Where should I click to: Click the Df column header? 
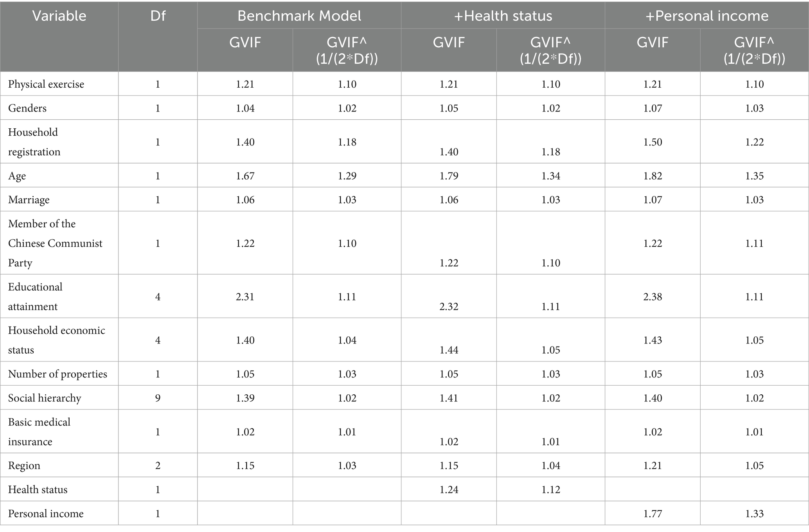pyautogui.click(x=158, y=16)
